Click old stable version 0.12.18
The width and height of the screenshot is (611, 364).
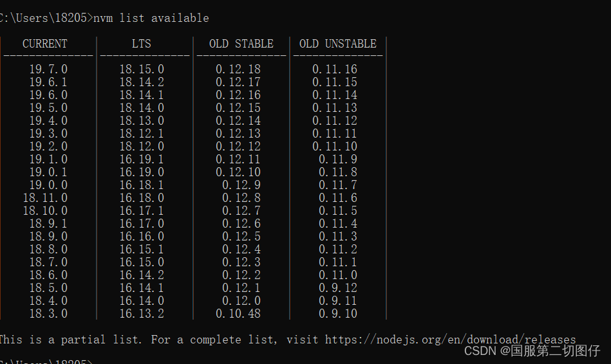[238, 69]
